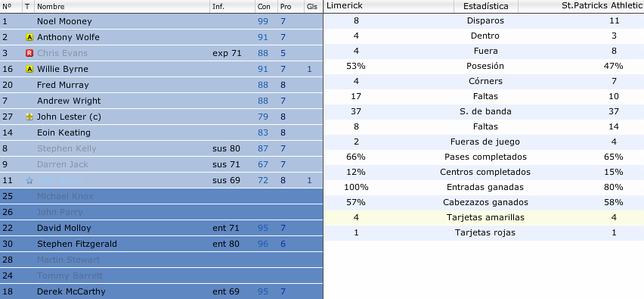
Task: Click Chris Evans' red card icon
Action: tap(29, 53)
